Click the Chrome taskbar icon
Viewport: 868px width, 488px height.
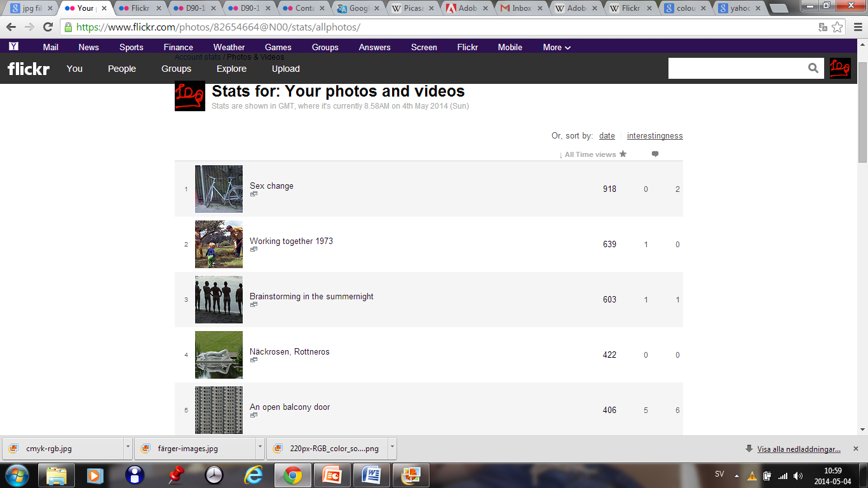point(292,475)
